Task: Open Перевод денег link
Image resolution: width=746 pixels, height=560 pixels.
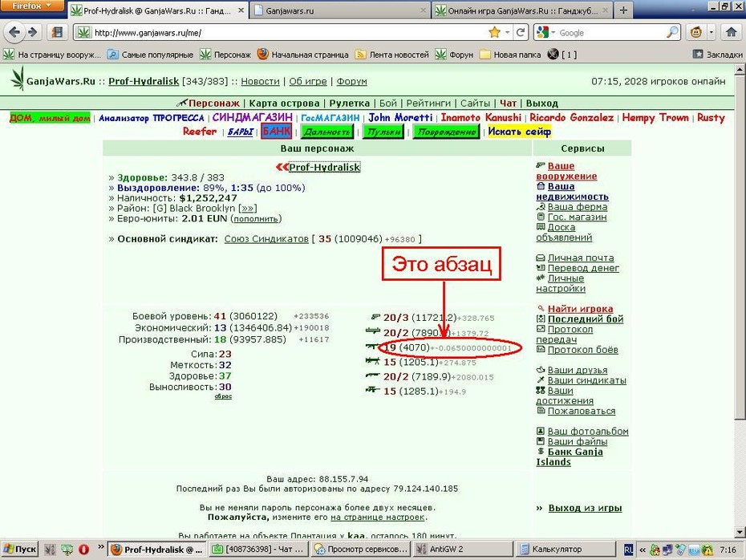Action: [x=583, y=268]
